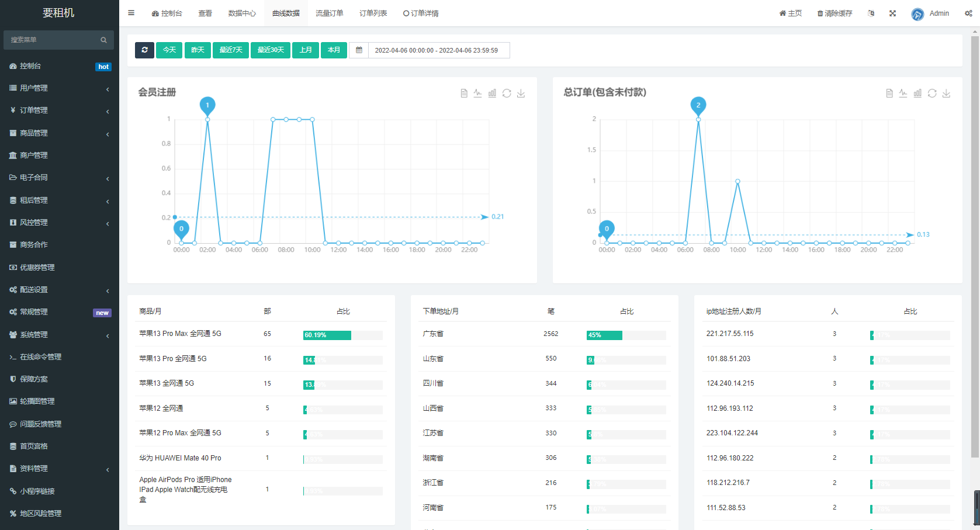Open the calendar icon beside date range
This screenshot has height=530, width=980.
pos(359,50)
